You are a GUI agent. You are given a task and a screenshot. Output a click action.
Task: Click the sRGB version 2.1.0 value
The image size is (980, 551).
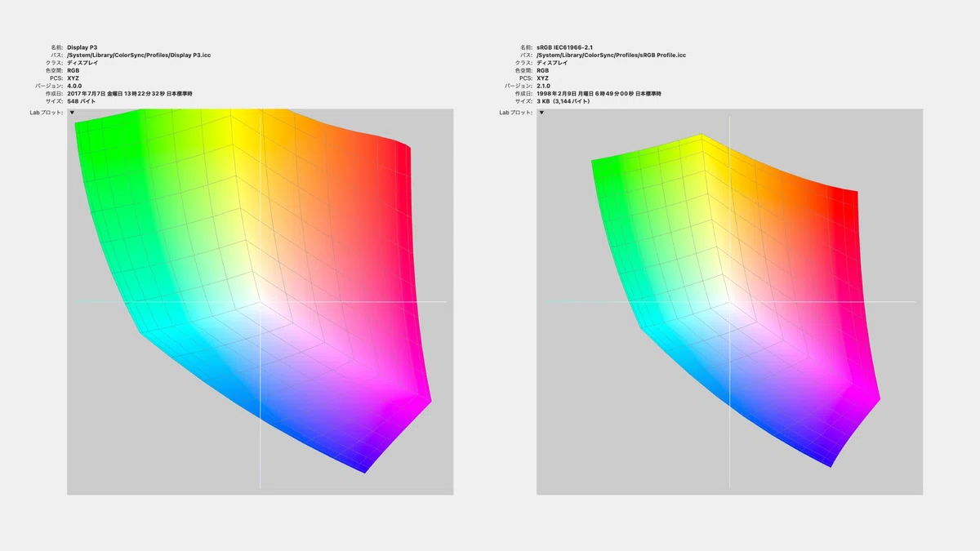click(x=543, y=86)
